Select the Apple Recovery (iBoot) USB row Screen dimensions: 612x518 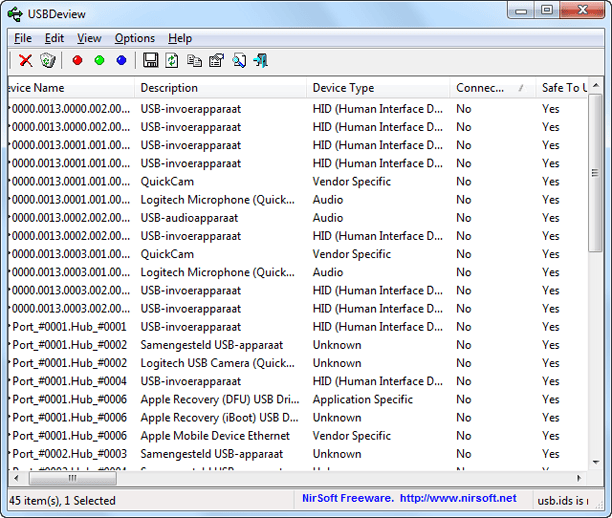[297, 418]
